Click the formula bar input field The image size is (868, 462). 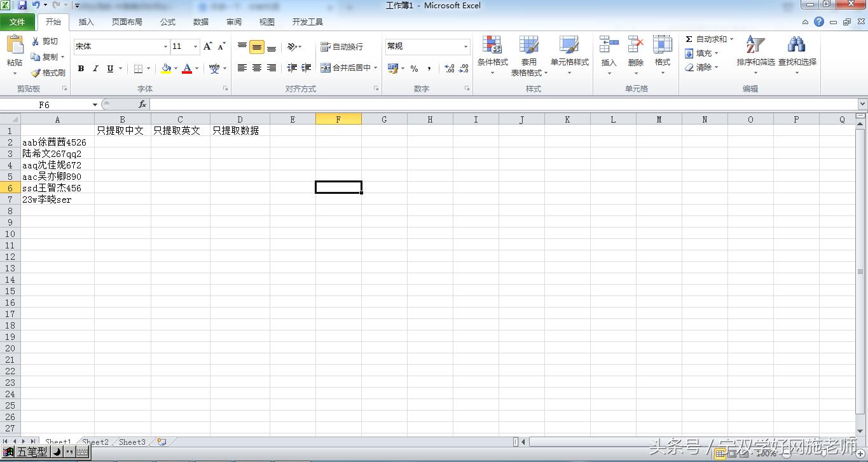click(x=504, y=104)
